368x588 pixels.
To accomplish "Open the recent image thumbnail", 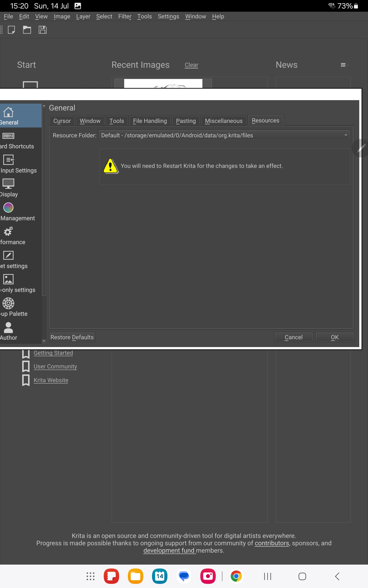I will [163, 83].
